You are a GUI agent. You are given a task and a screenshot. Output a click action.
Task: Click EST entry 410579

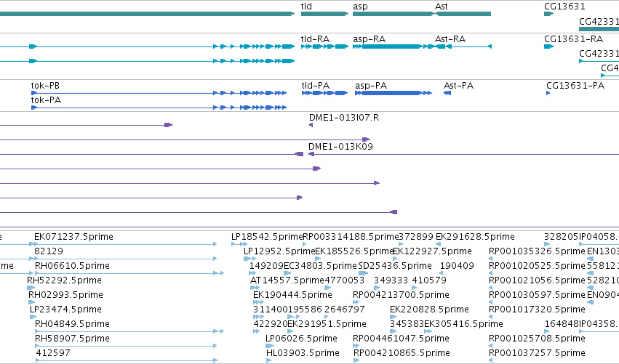pyautogui.click(x=429, y=280)
